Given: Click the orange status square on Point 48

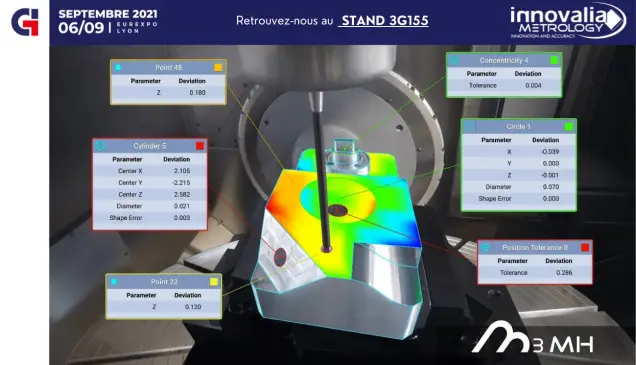Looking at the screenshot, I should point(218,67).
